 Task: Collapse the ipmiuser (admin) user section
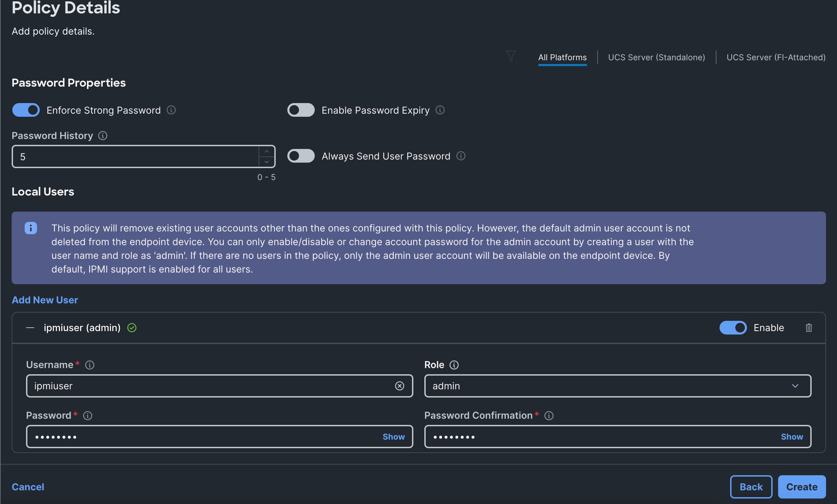point(30,328)
